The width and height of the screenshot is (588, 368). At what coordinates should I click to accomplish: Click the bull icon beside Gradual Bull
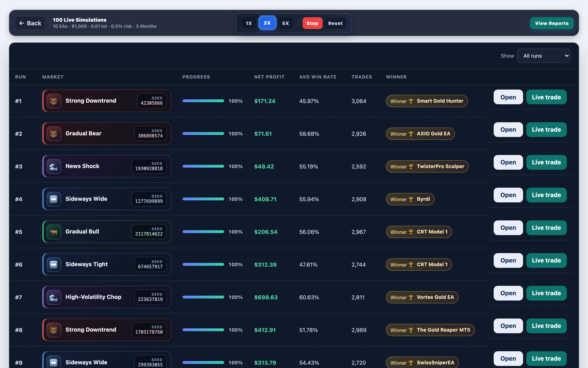pyautogui.click(x=54, y=232)
